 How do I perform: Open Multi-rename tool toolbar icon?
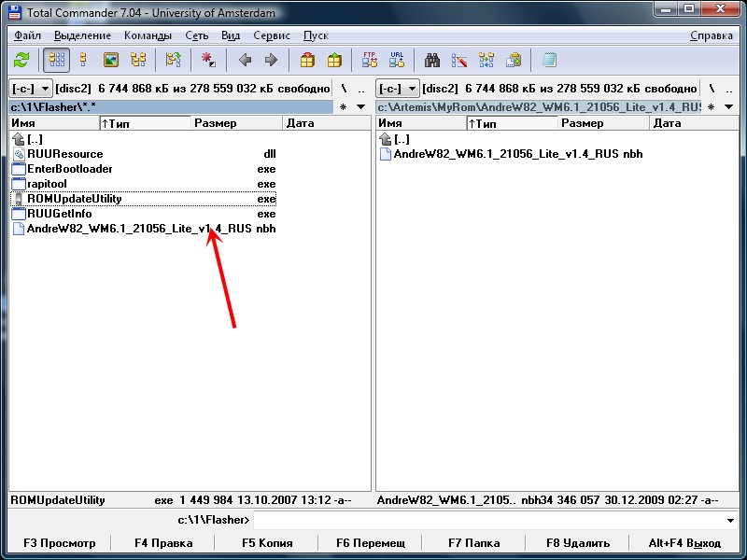459,60
